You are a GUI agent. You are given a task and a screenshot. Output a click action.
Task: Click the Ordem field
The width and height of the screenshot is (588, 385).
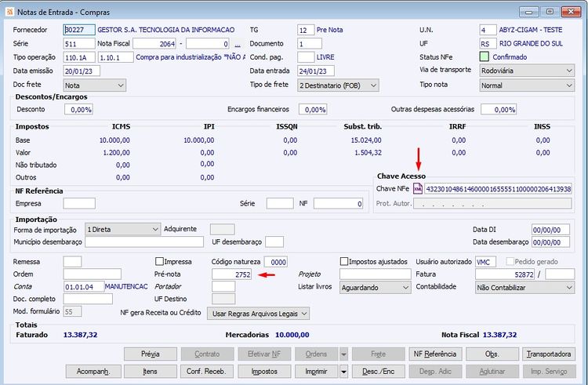coord(93,274)
